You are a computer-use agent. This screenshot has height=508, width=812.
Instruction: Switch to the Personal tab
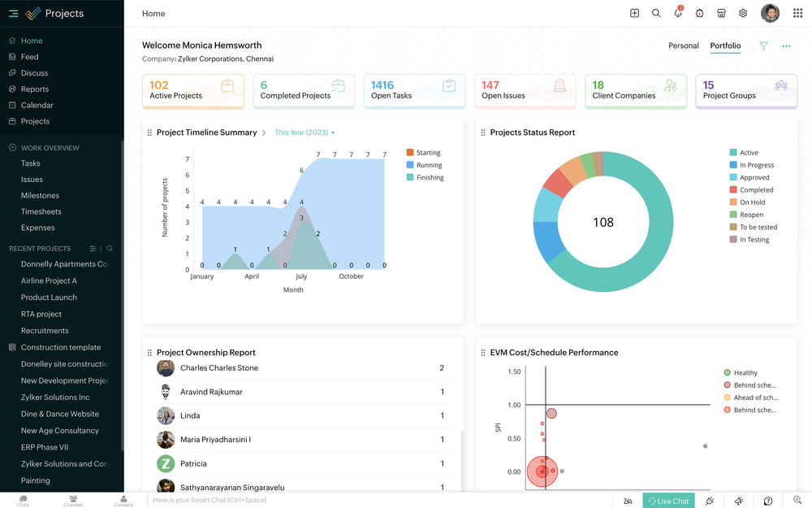point(683,46)
